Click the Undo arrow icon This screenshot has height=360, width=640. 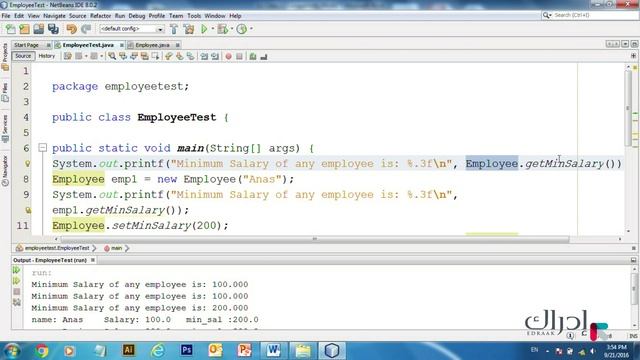pos(71,29)
